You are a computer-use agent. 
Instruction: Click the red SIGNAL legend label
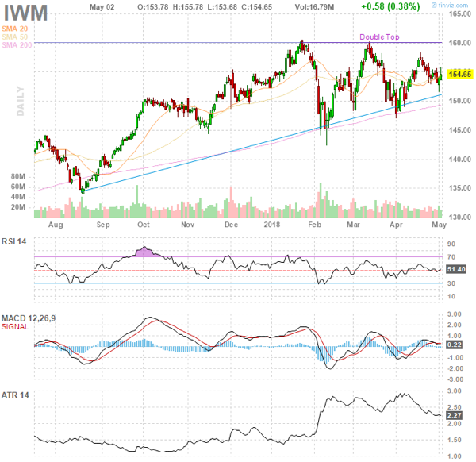pyautogui.click(x=17, y=326)
